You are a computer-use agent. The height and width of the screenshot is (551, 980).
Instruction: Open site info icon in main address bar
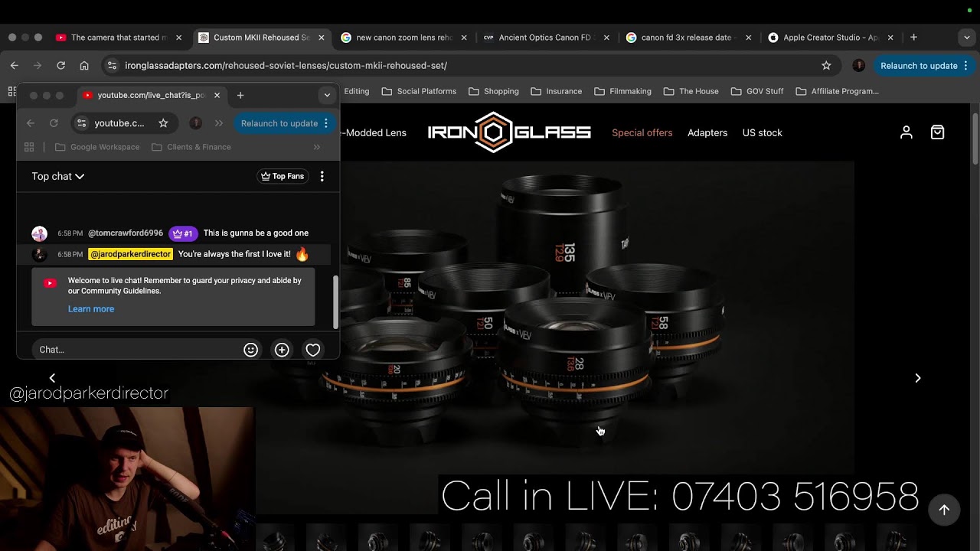(112, 66)
